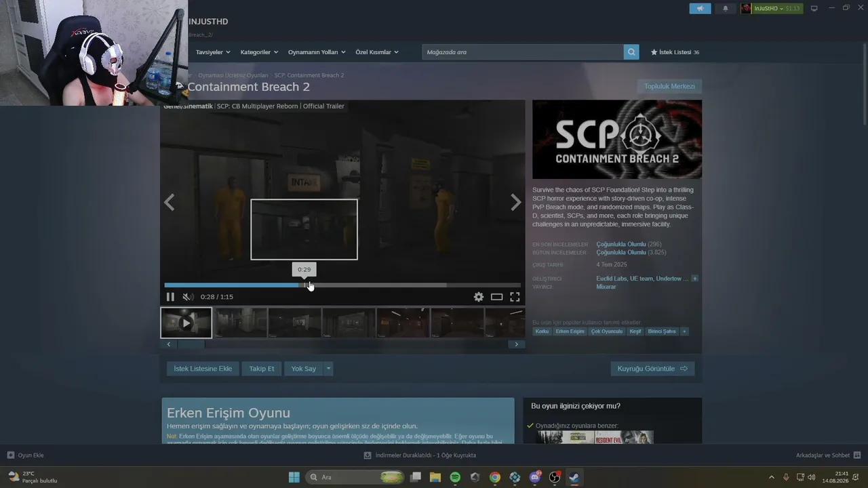Select the Keşif tag
The width and height of the screenshot is (868, 488).
click(635, 331)
